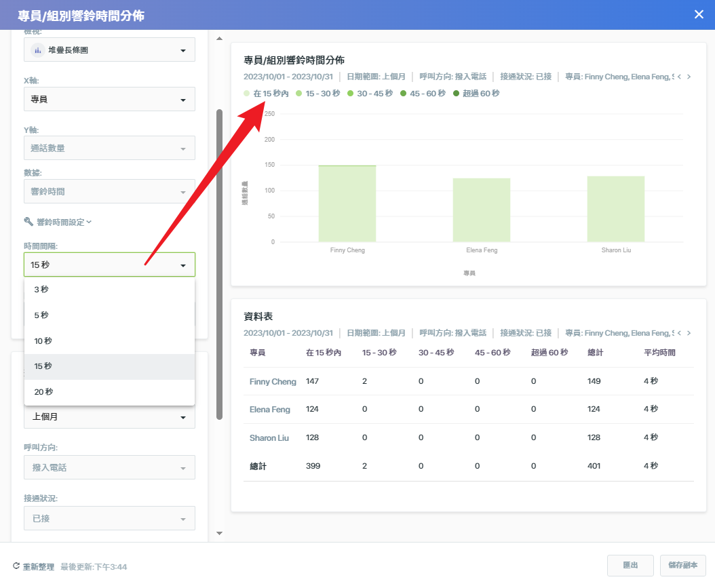Open the Y軸 通話數量 dropdown
The width and height of the screenshot is (715, 588).
click(109, 148)
